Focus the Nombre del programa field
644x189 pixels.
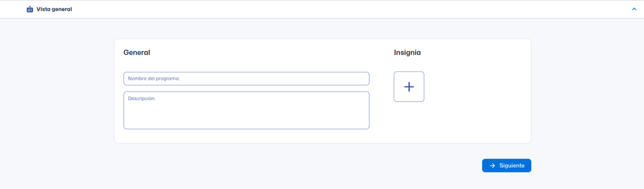pyautogui.click(x=246, y=79)
